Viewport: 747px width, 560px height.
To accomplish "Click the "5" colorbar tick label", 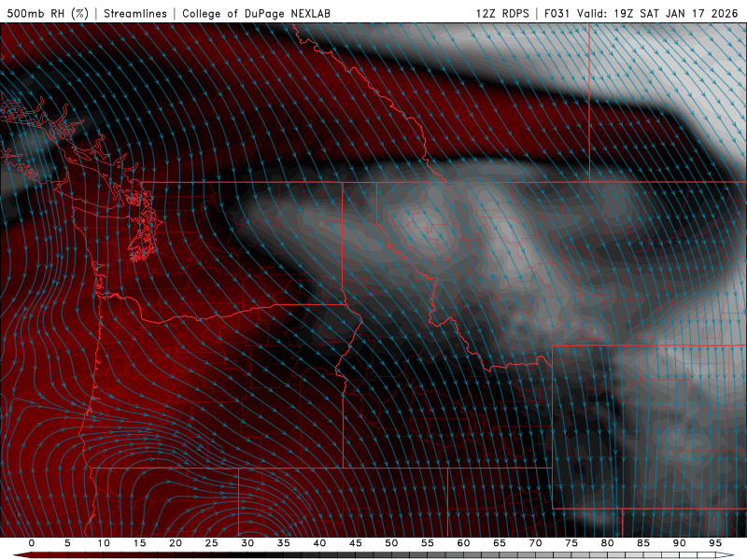I will (x=67, y=543).
